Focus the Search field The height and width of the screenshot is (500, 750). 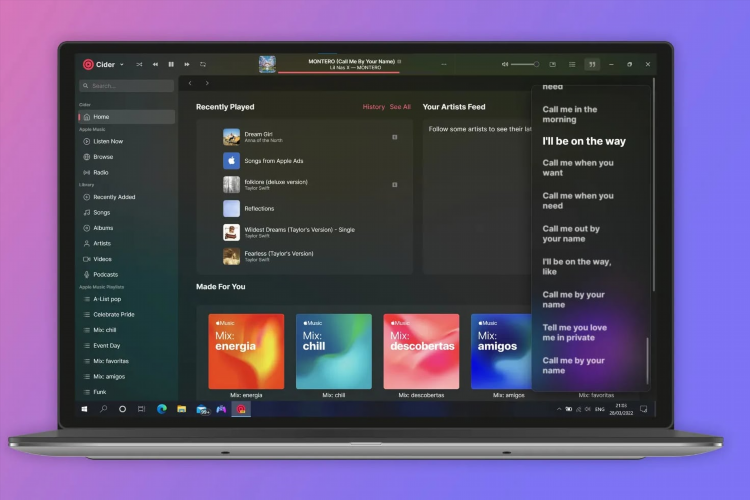click(x=126, y=86)
